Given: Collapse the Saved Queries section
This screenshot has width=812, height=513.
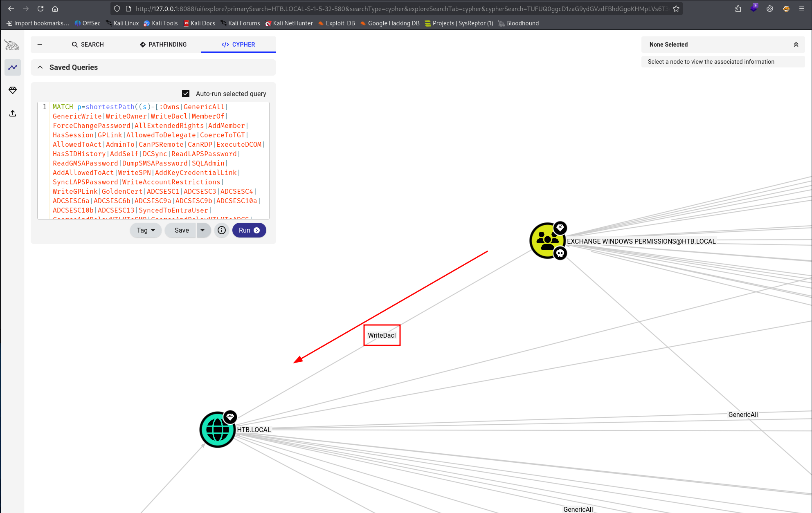Looking at the screenshot, I should [x=40, y=67].
